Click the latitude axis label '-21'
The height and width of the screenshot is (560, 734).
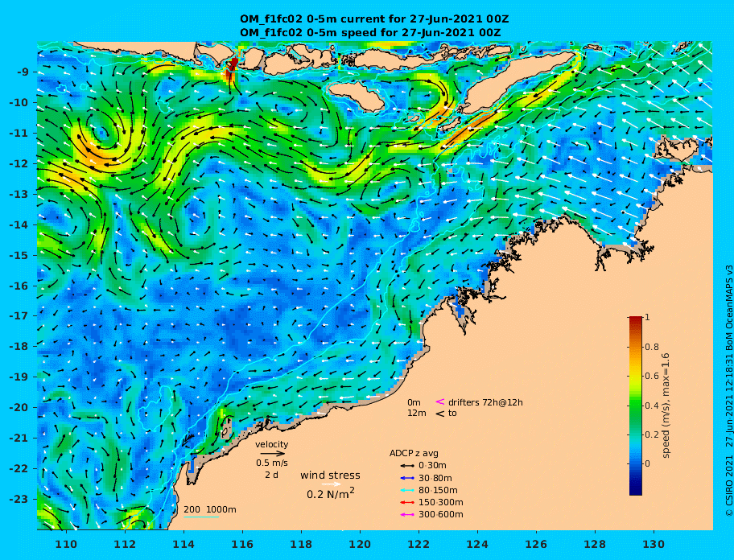click(19, 439)
